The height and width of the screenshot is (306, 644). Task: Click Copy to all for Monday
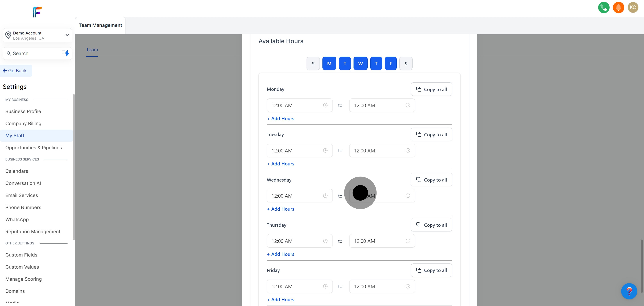(x=431, y=89)
